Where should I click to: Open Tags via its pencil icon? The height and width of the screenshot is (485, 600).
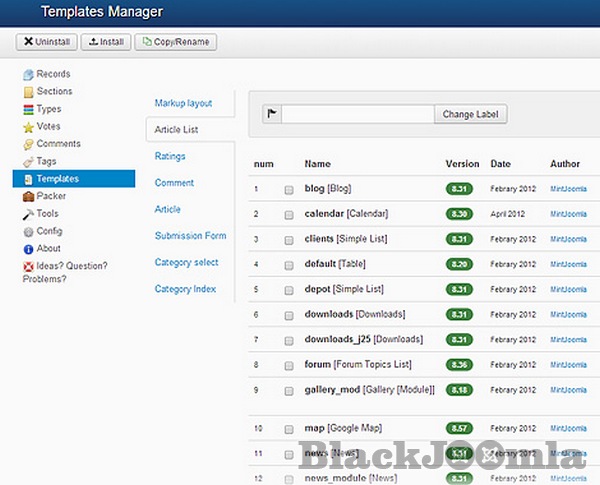point(28,162)
